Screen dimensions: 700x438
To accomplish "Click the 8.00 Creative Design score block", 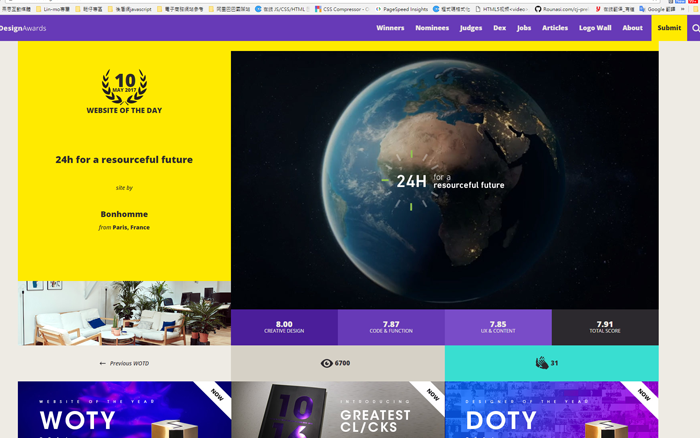I will click(x=284, y=327).
